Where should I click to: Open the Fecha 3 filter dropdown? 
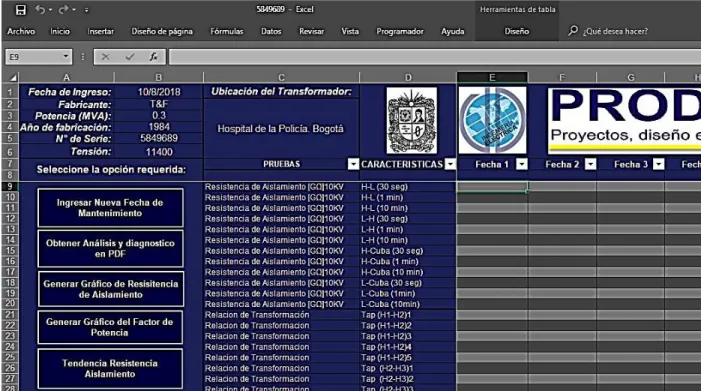tap(659, 164)
